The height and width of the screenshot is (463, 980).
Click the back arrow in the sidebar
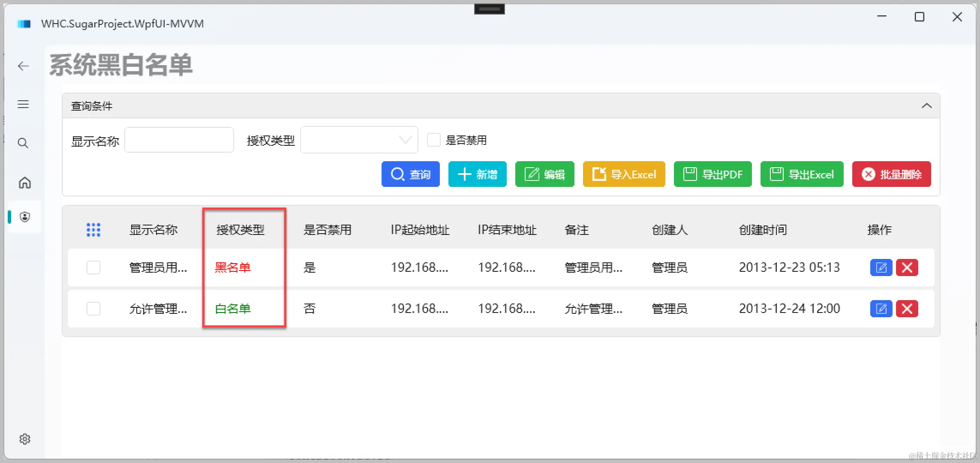tap(23, 66)
